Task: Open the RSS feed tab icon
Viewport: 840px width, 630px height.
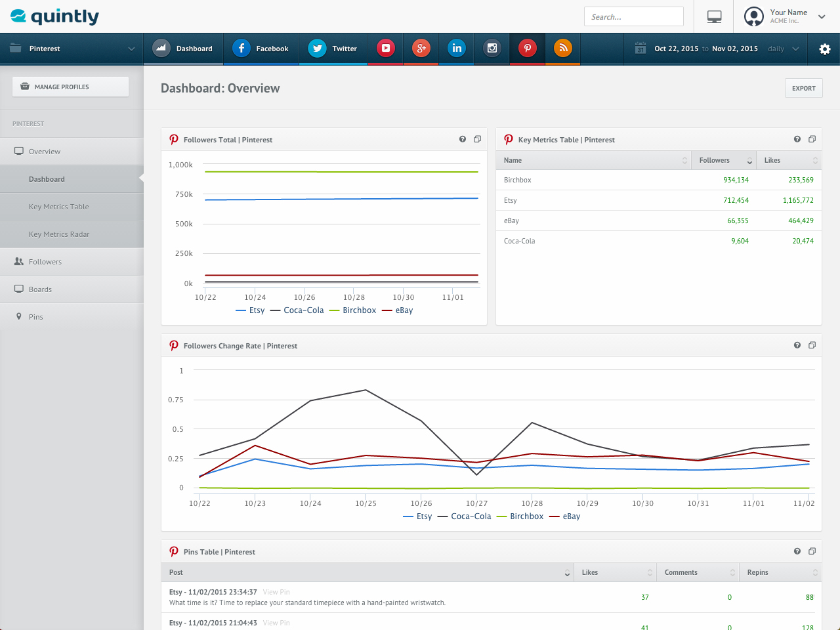Action: pos(563,48)
